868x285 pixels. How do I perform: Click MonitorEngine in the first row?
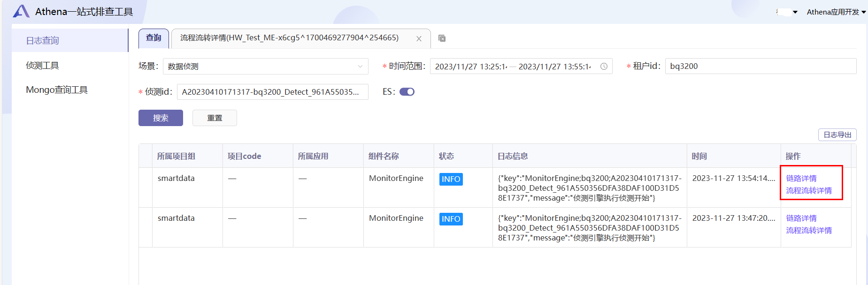click(x=396, y=178)
